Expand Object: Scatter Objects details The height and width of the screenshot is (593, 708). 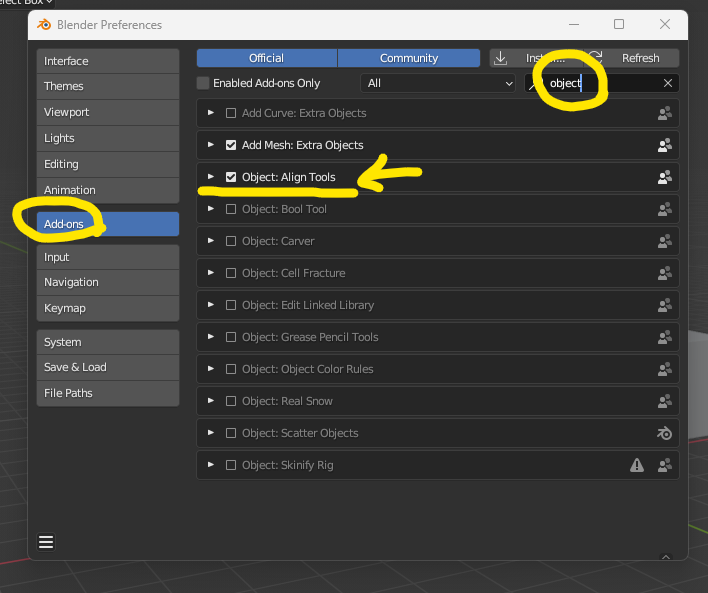[210, 433]
